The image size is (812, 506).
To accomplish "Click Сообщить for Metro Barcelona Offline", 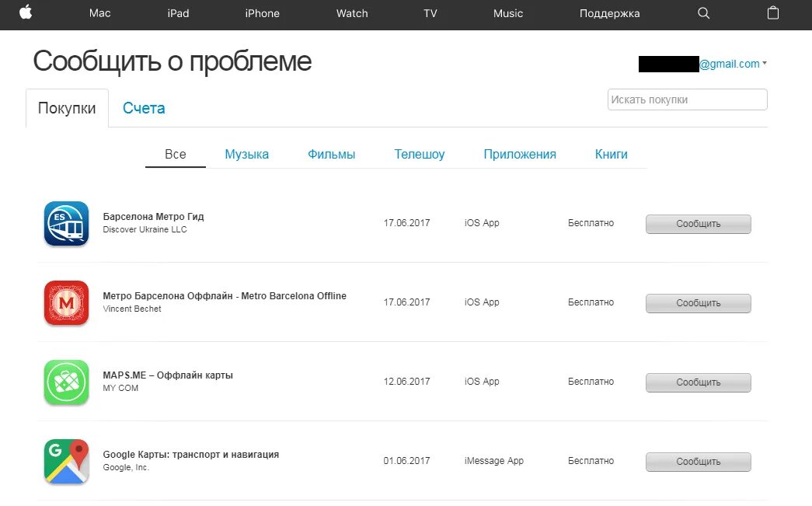I will 698,303.
